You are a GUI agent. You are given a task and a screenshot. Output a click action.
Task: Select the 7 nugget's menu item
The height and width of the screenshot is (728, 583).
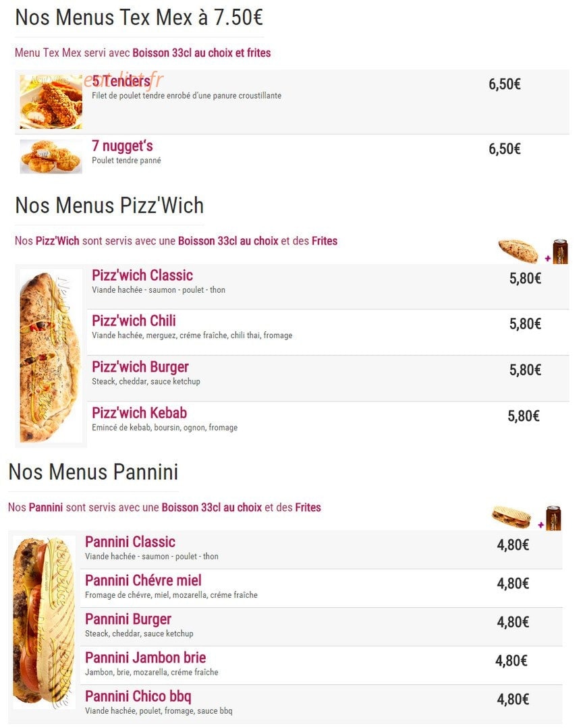click(122, 146)
